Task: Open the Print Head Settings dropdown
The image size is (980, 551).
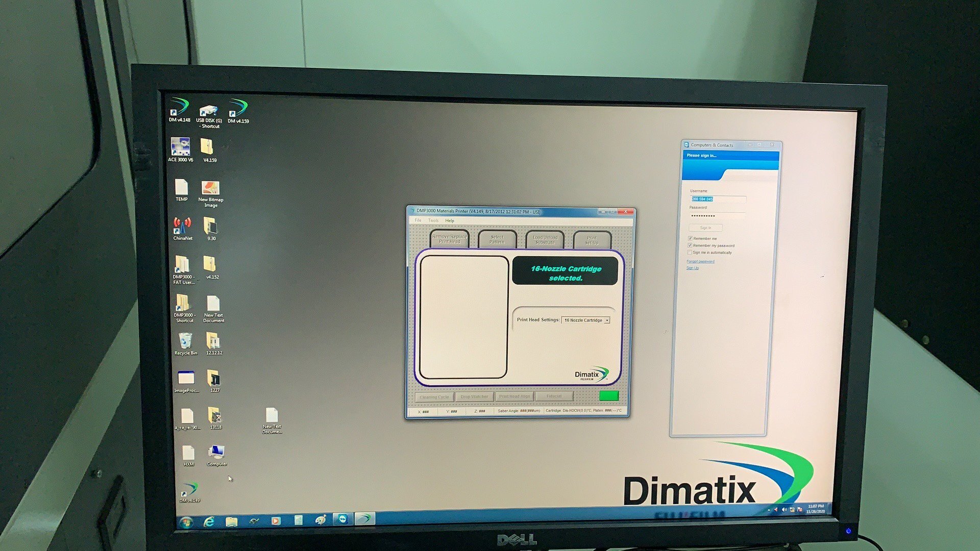Action: tap(606, 320)
